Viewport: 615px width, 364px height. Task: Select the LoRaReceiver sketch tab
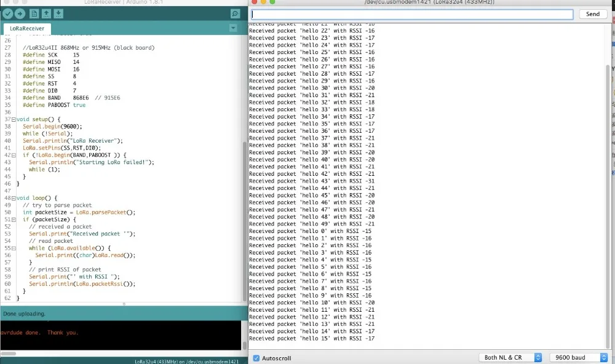(27, 28)
